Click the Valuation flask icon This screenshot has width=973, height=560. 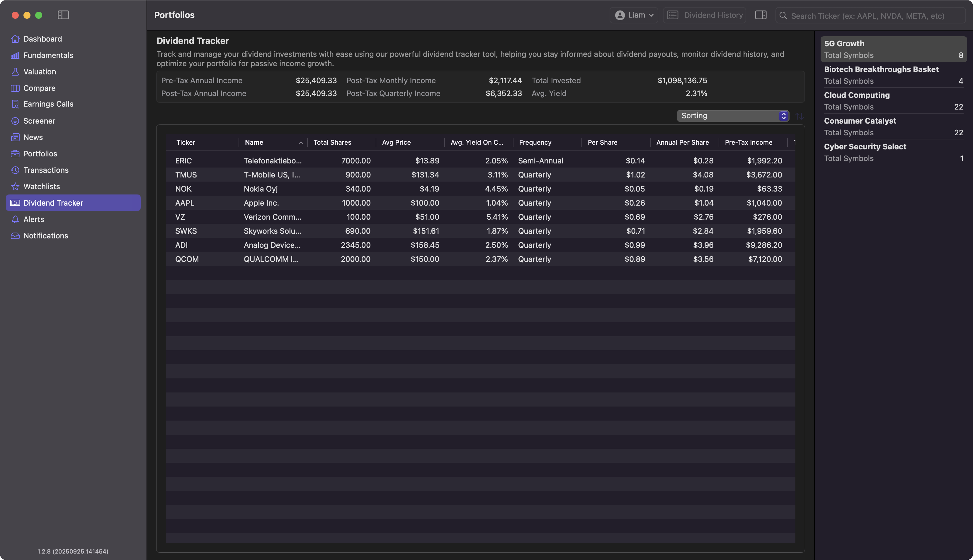click(x=15, y=71)
